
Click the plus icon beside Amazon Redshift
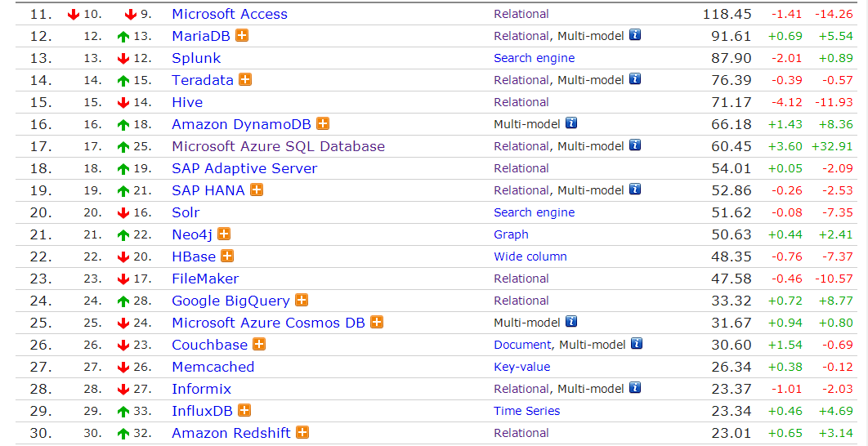[302, 432]
